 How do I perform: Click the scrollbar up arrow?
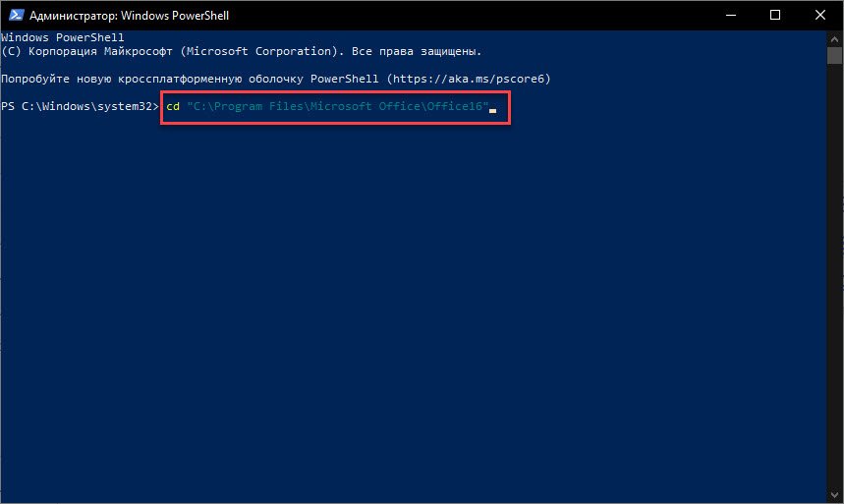coord(834,39)
